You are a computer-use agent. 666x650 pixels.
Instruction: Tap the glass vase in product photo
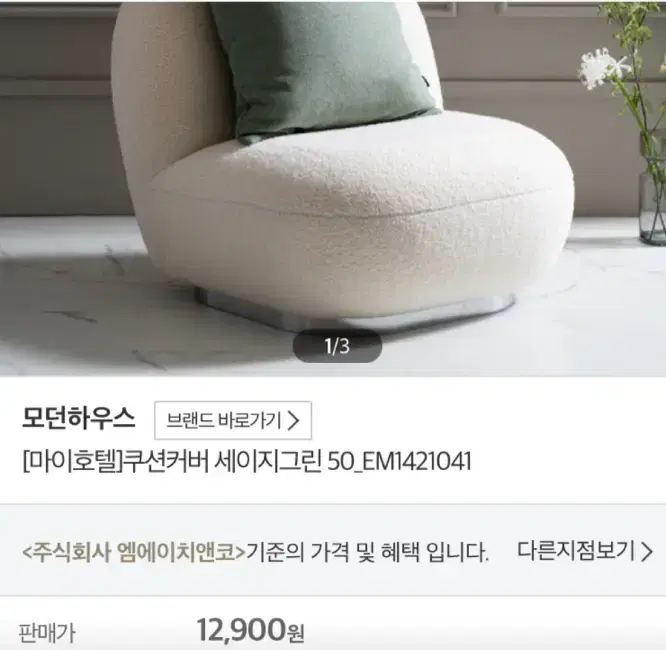tap(652, 189)
